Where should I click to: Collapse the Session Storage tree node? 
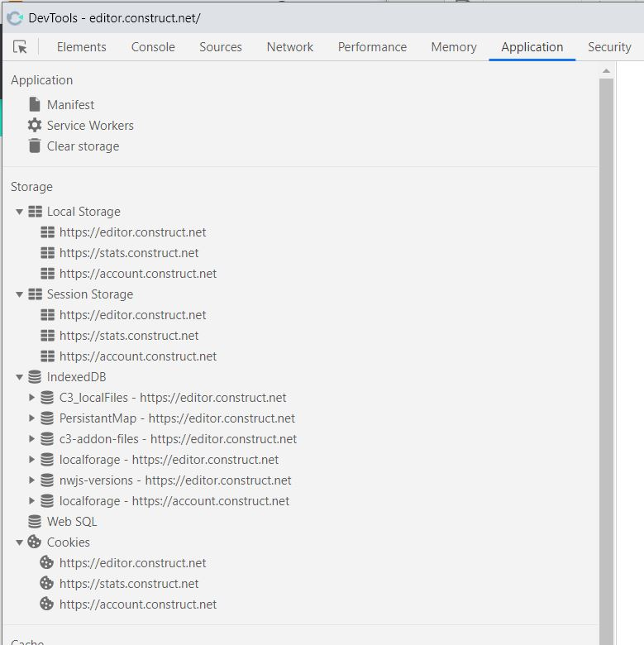tap(19, 294)
